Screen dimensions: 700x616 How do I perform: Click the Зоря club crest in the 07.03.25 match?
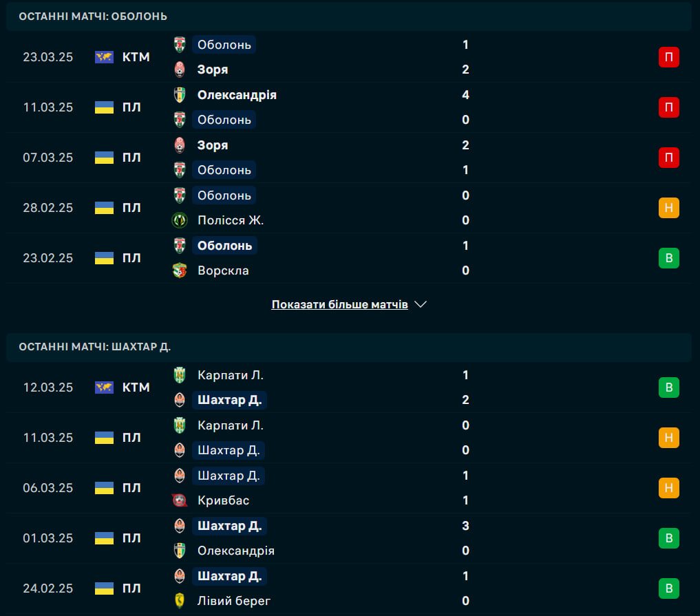[x=180, y=145]
